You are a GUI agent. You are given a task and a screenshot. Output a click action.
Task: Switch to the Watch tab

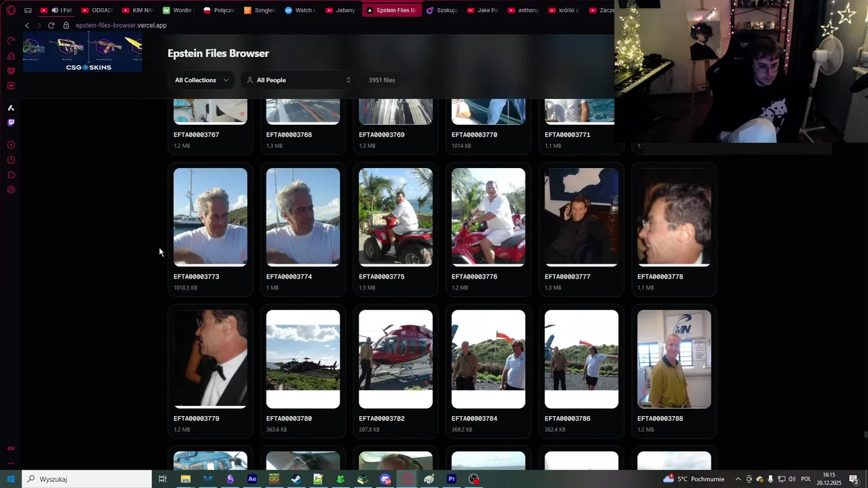click(x=300, y=10)
